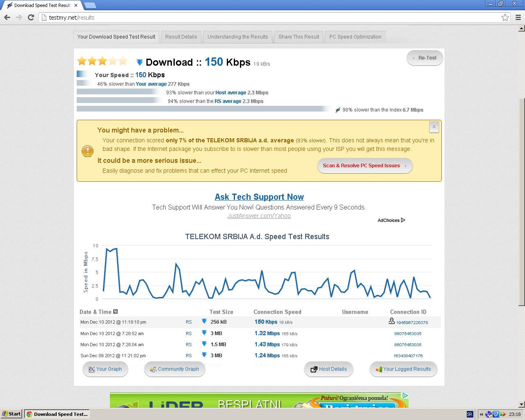Viewport: 525px width, 420px height.
Task: Click the round blue checkmark tray icon
Action: [488, 414]
